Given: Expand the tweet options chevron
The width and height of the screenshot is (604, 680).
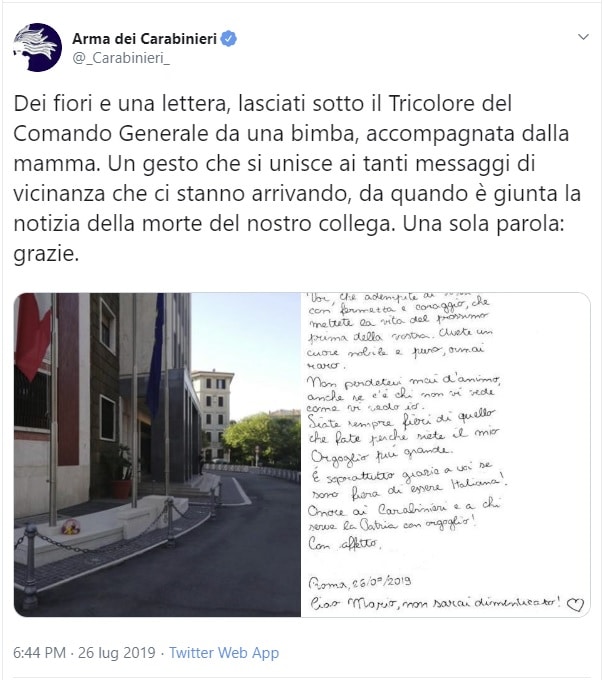Looking at the screenshot, I should (583, 37).
